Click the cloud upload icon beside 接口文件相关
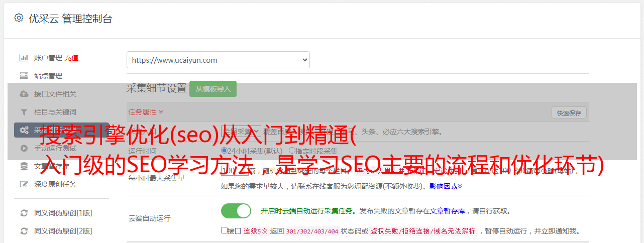Viewport: 644px width, 243px height. 24,94
